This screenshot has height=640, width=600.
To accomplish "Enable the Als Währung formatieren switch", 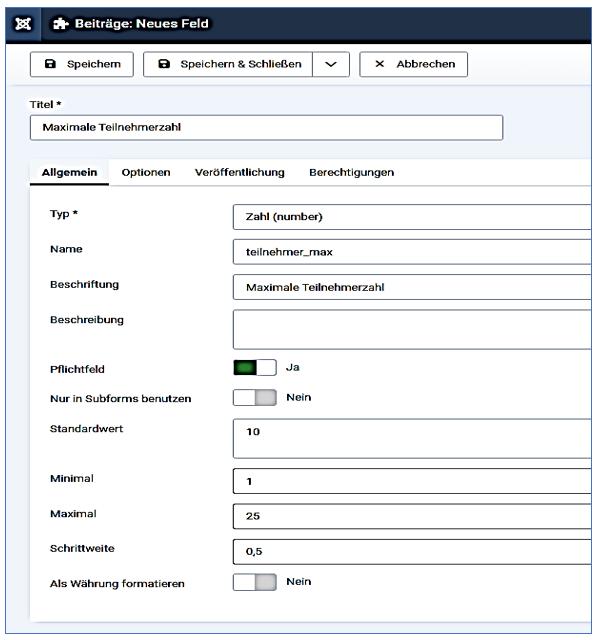I will click(x=252, y=582).
